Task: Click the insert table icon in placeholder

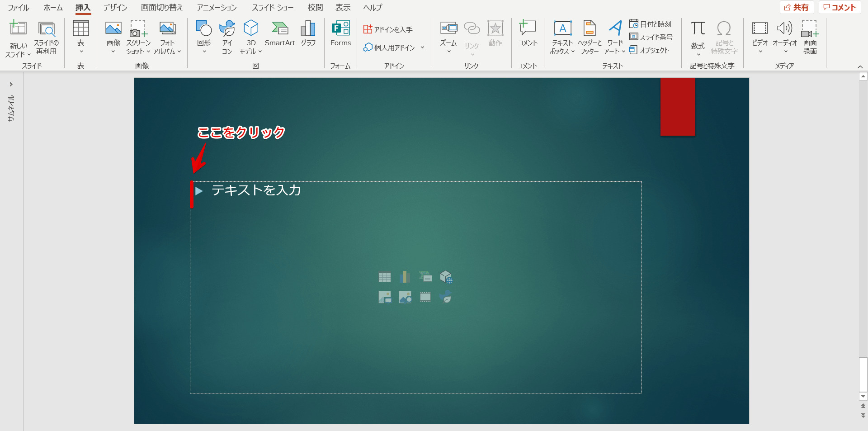Action: point(385,277)
